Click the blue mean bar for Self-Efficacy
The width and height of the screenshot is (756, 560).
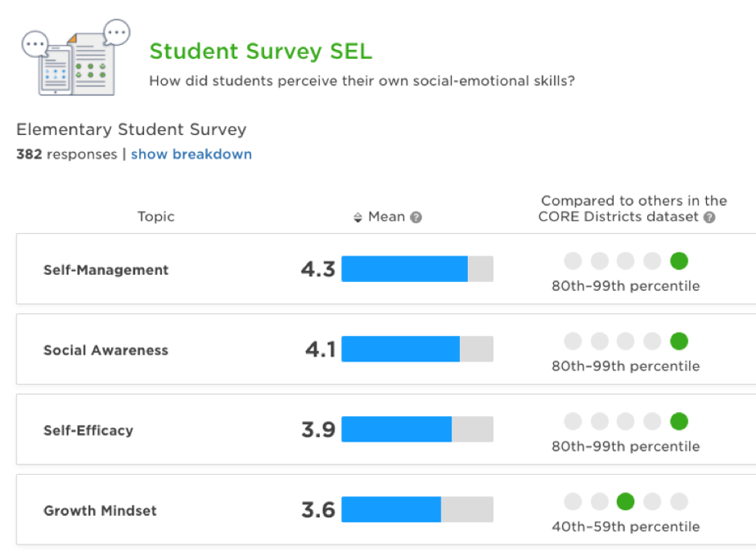tap(397, 429)
